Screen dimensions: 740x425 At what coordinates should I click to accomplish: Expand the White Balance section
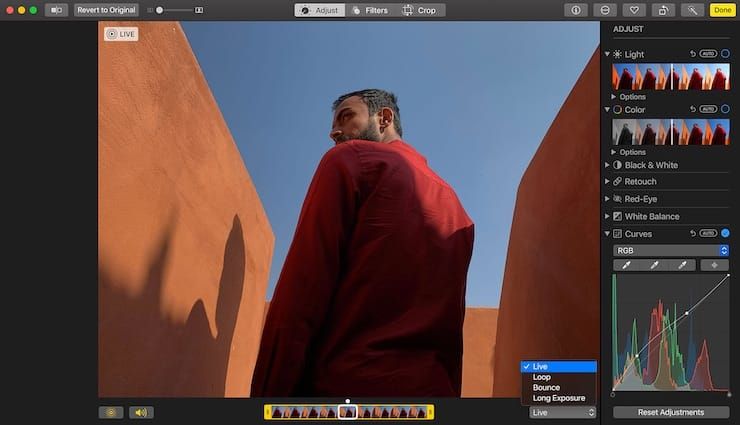click(x=607, y=216)
